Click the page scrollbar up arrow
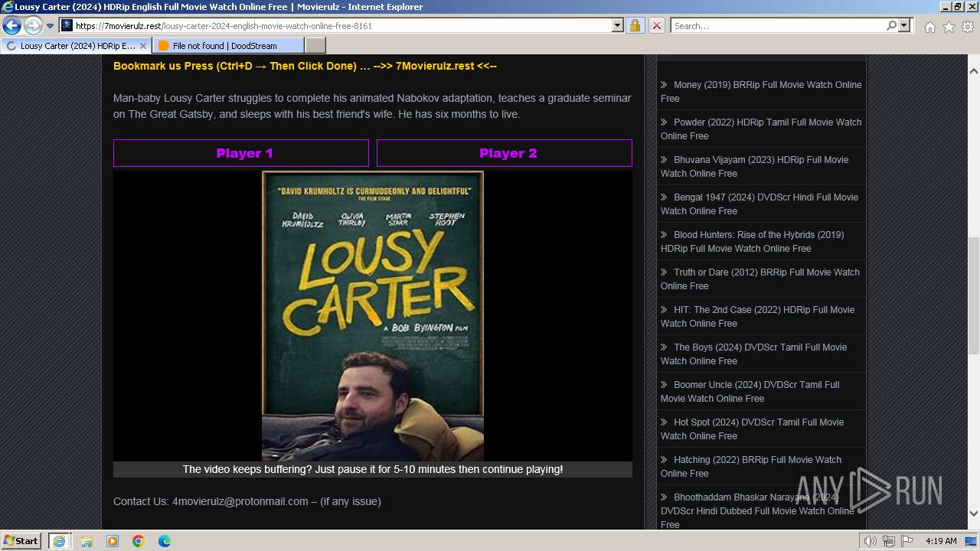Screen dimensions: 980x551 coord(973,70)
